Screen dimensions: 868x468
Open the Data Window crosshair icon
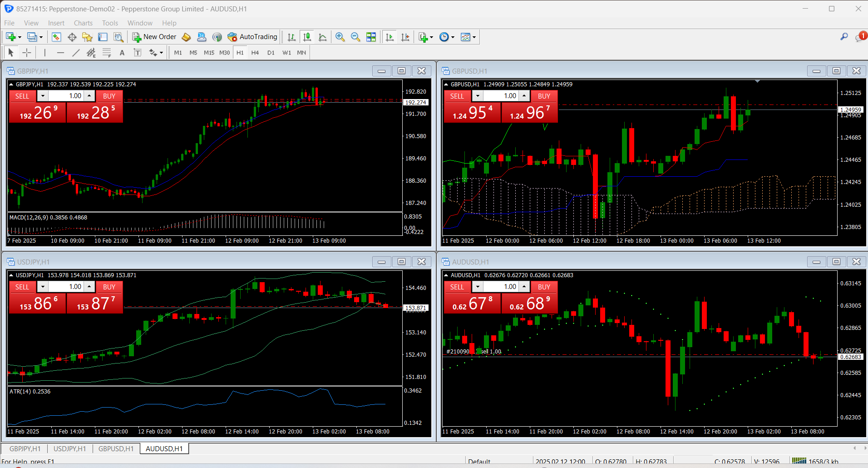[72, 37]
